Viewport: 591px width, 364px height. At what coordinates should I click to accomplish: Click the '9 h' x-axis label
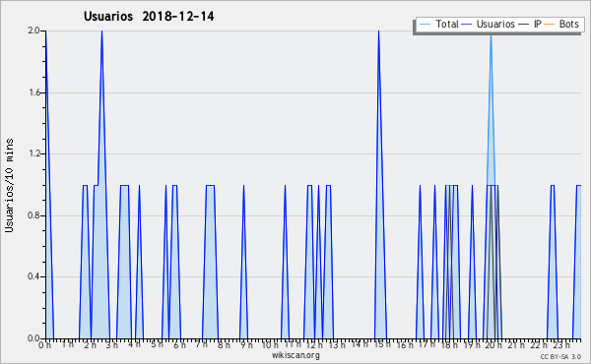[x=246, y=344]
